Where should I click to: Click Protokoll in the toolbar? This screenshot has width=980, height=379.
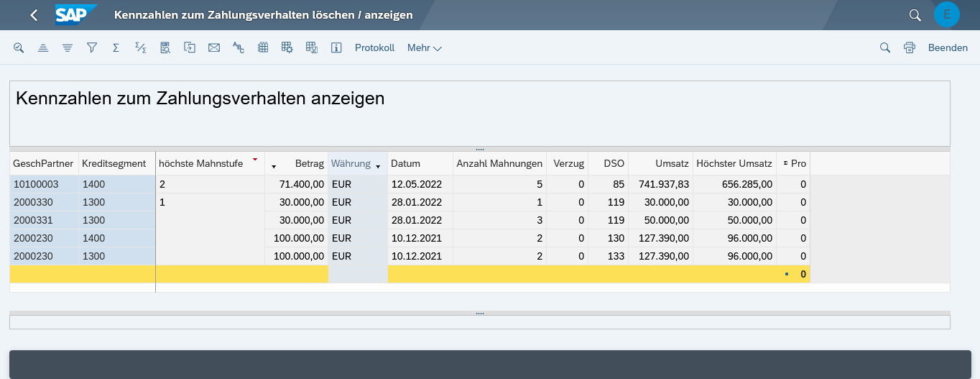tap(375, 47)
